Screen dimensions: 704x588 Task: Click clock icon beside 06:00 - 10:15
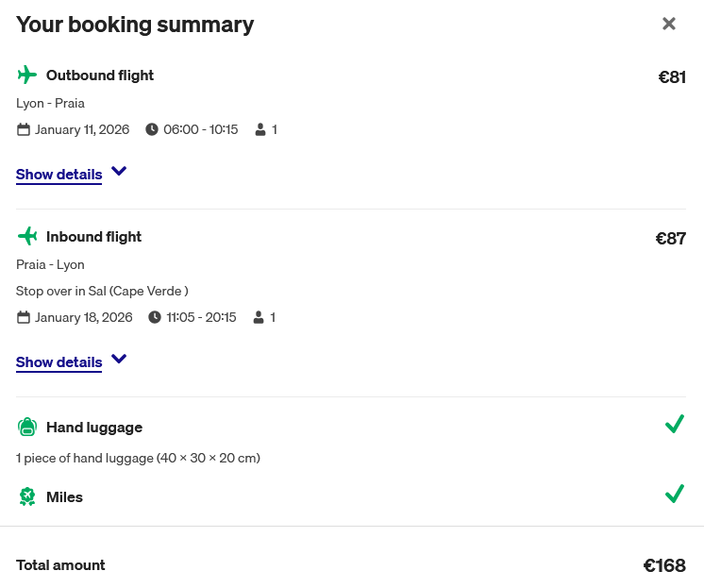[x=152, y=129]
